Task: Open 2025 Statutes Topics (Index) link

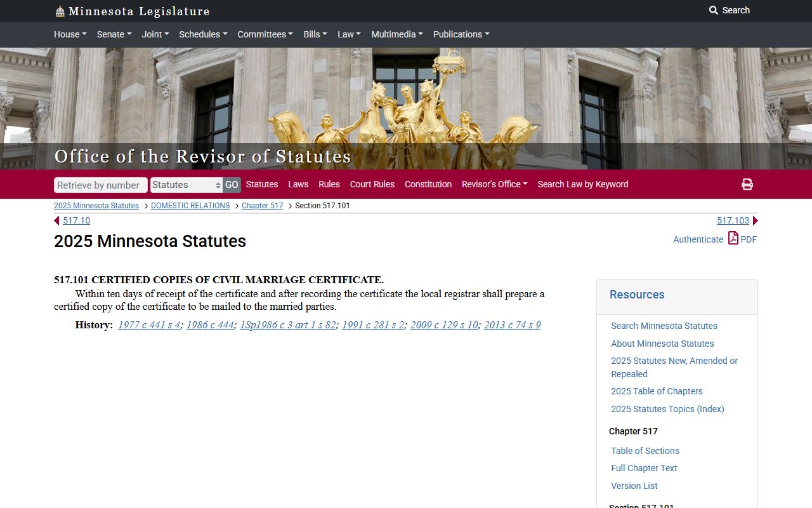Action: [667, 409]
